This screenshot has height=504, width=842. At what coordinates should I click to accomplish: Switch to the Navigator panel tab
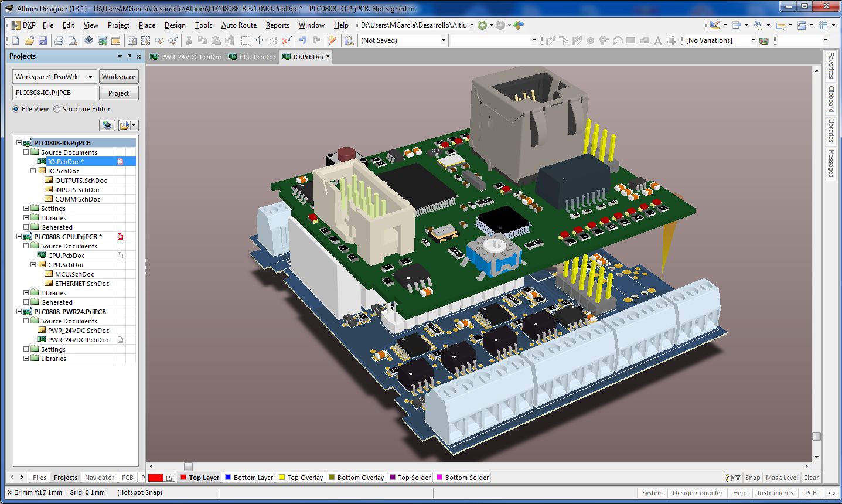(x=100, y=478)
